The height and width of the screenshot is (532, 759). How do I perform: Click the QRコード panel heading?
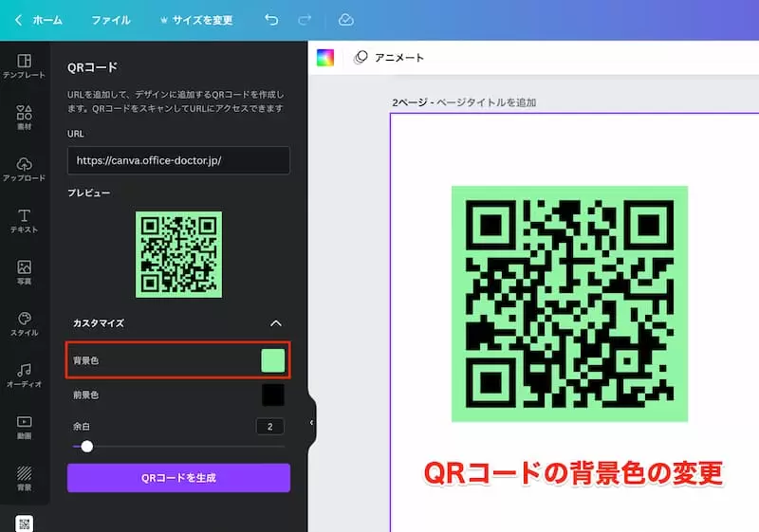(x=92, y=67)
